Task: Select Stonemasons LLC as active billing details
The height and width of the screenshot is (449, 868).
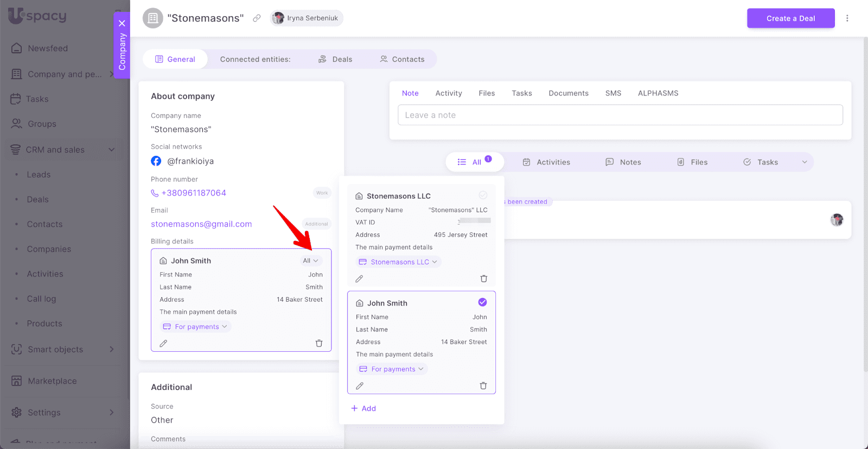Action: [x=482, y=195]
